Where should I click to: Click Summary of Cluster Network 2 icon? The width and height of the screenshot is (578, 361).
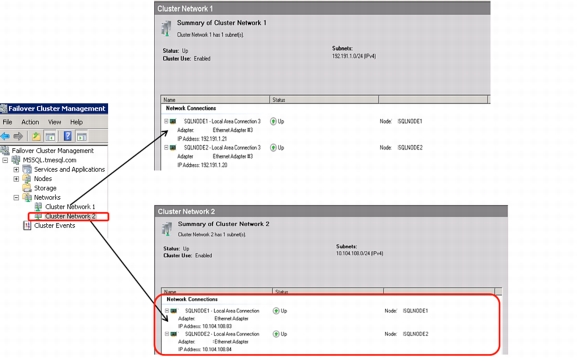[167, 229]
